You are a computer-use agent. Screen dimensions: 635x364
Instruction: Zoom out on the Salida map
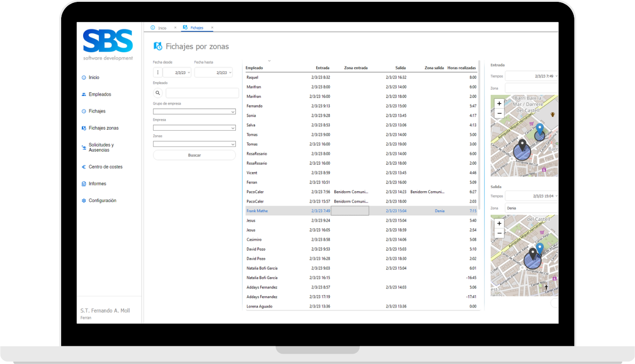tap(499, 233)
